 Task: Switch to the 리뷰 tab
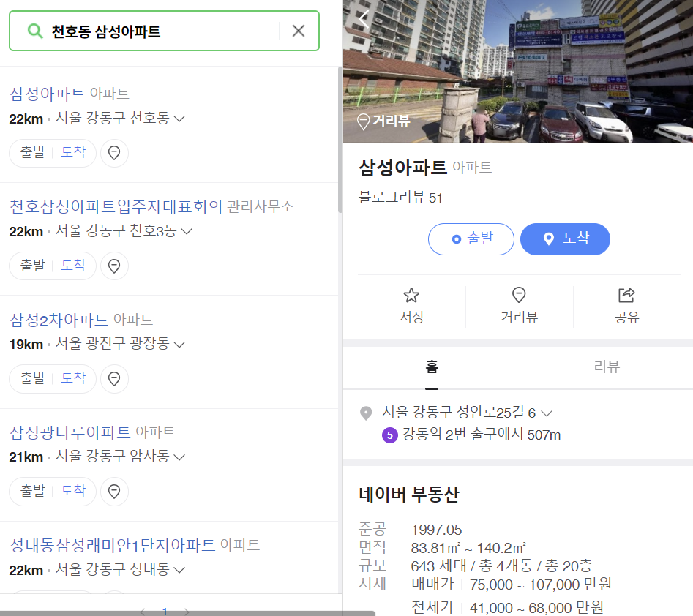coord(605,367)
